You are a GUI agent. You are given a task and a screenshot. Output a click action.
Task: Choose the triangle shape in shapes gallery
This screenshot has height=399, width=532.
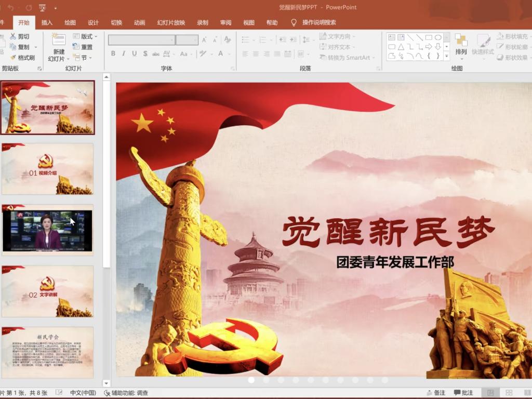click(x=401, y=47)
